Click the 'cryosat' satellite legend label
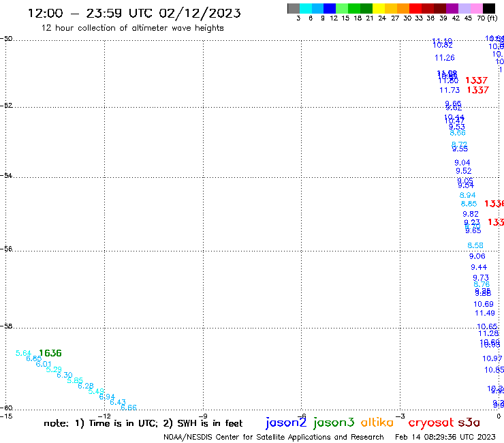The width and height of the screenshot is (504, 443). (x=431, y=422)
